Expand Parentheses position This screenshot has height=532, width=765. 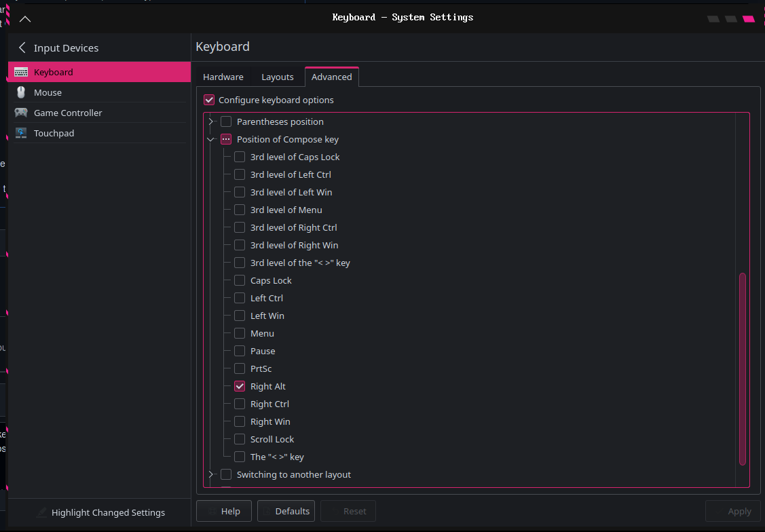click(x=210, y=121)
